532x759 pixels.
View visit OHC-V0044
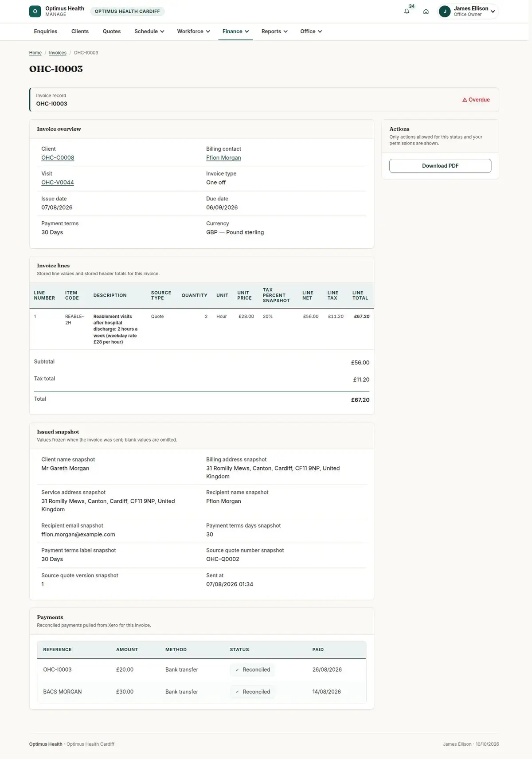click(58, 183)
